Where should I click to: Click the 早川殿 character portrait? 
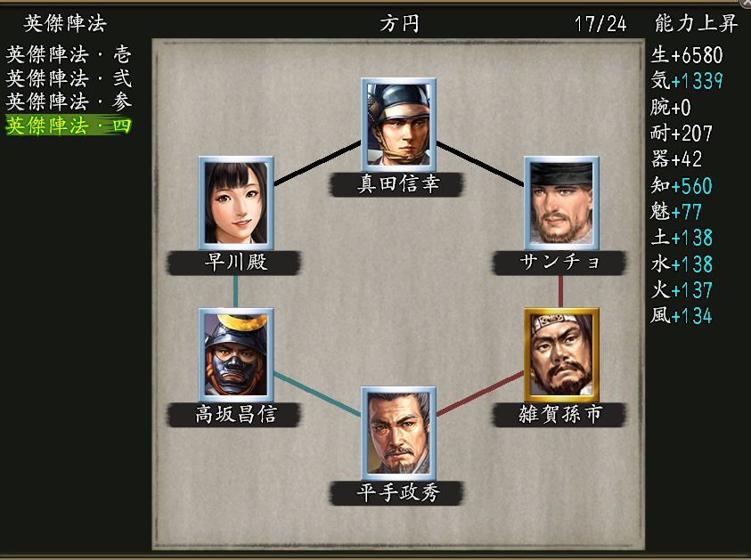click(x=236, y=203)
